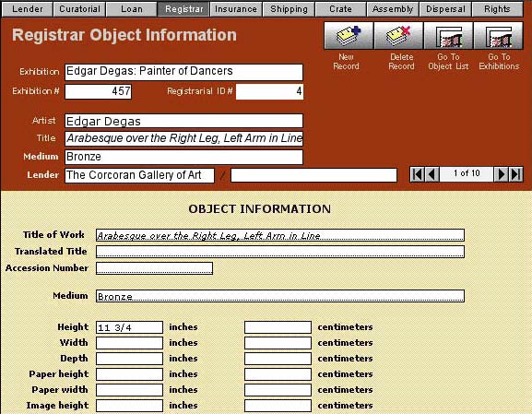Screen dimensions: 532x414
Task: Click the Exhibition # field
Action: tap(98, 91)
